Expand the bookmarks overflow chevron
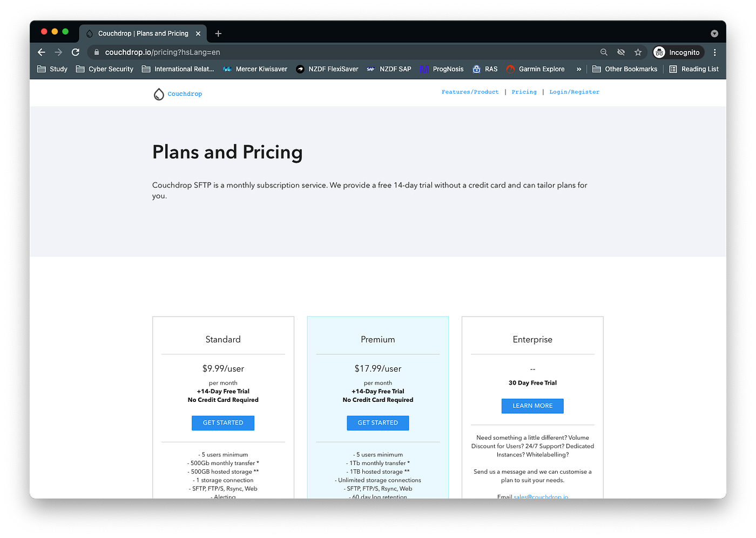Viewport: 756px width, 538px height. 579,69
